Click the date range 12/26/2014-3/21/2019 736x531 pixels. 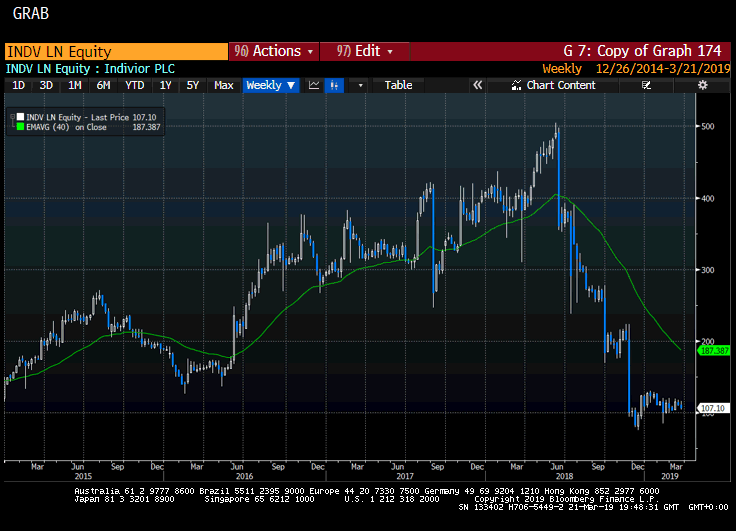[x=663, y=69]
